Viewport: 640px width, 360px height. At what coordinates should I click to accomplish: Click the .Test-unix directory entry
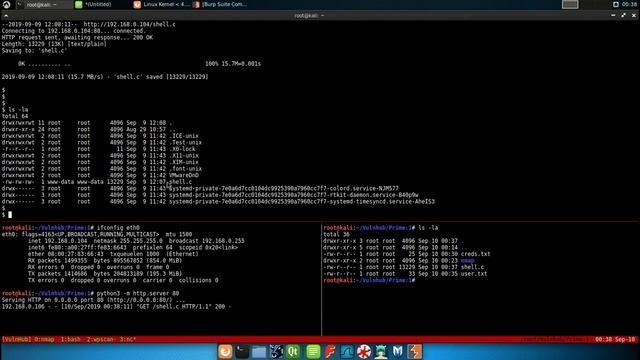[185, 142]
